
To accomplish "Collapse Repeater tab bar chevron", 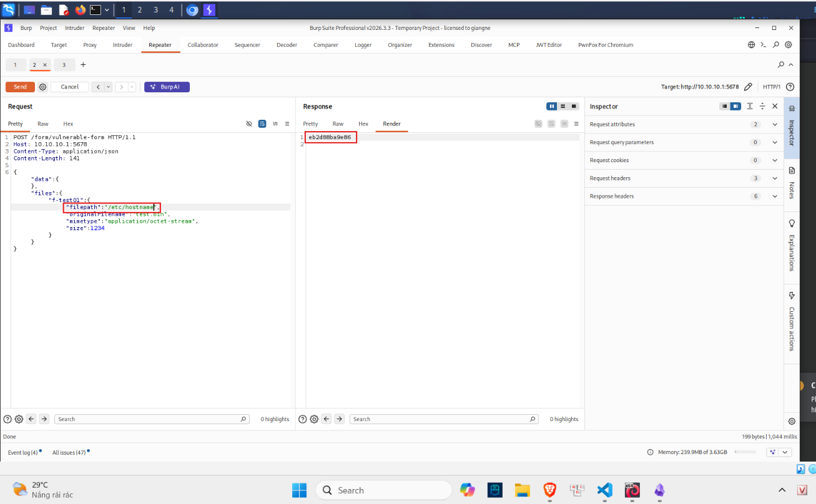I will [x=791, y=64].
